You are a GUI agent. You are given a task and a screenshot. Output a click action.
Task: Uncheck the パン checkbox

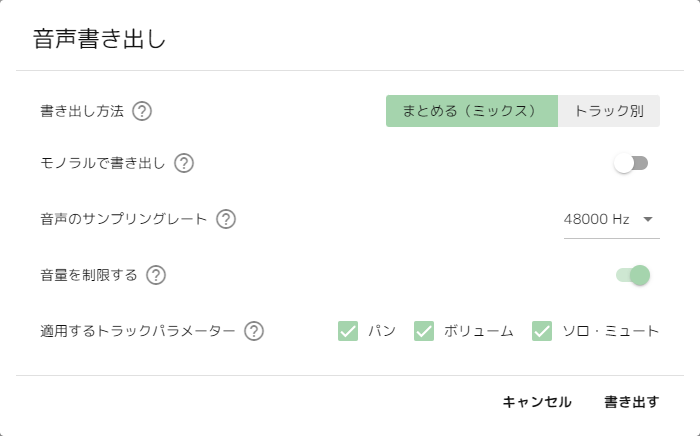point(348,331)
